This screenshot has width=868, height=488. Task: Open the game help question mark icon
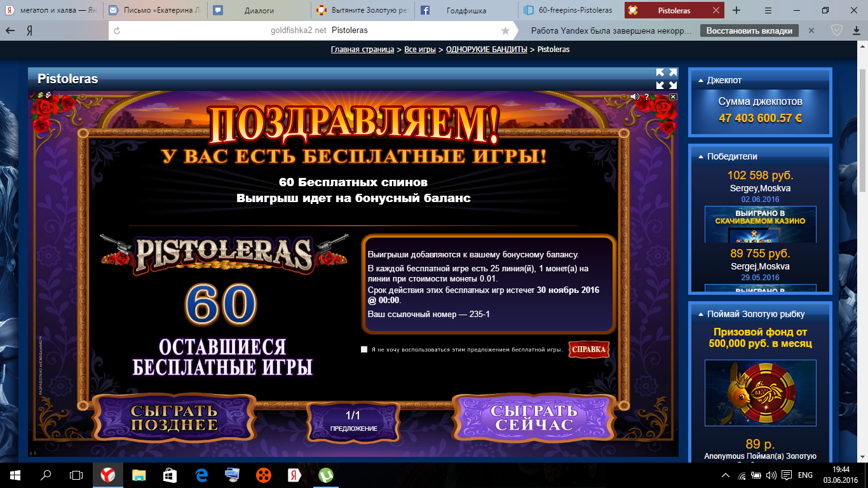(646, 97)
